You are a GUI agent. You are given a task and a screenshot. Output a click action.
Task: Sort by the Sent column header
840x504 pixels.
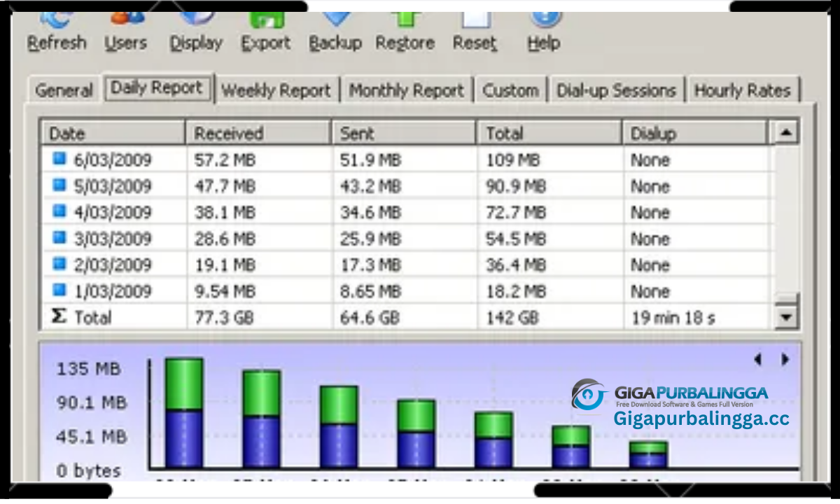pyautogui.click(x=404, y=133)
